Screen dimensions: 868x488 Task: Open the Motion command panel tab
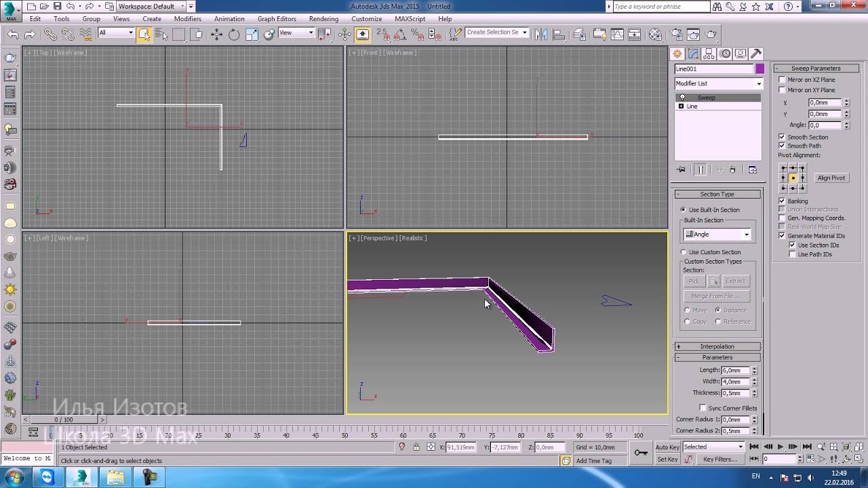(x=725, y=54)
